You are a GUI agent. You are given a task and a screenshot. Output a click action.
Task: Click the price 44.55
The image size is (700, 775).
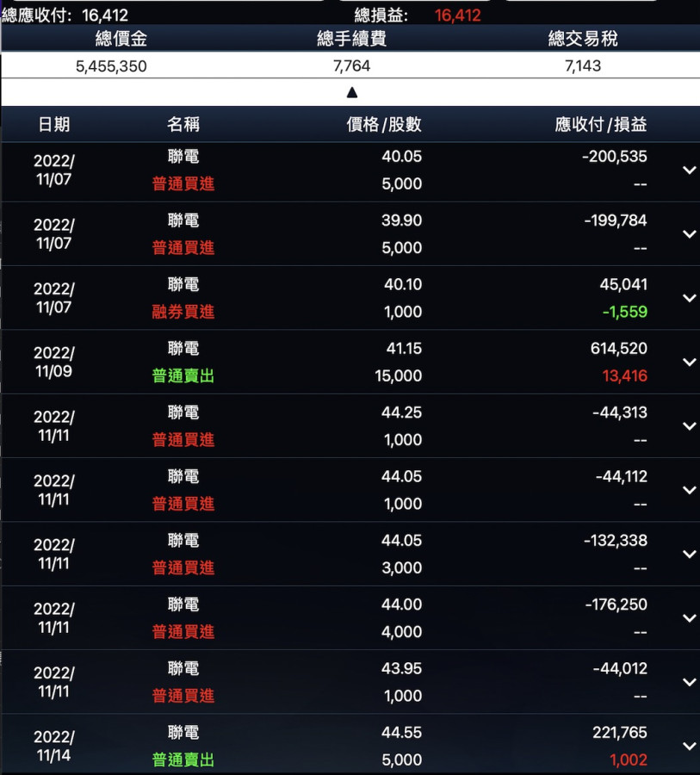coord(401,732)
